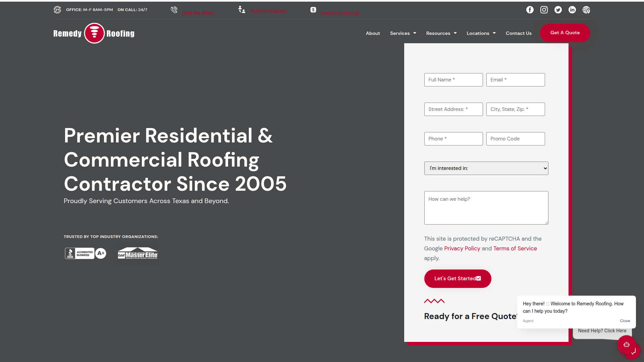Focus the Promo Code field
Screen dimensions: 644x362
pyautogui.click(x=516, y=139)
